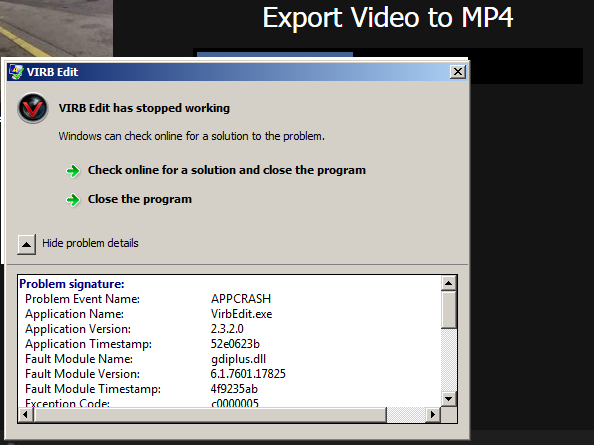Viewport: 594px width, 445px height.
Task: Click vertical scrollbar track below the thumb
Action: tap(449, 360)
